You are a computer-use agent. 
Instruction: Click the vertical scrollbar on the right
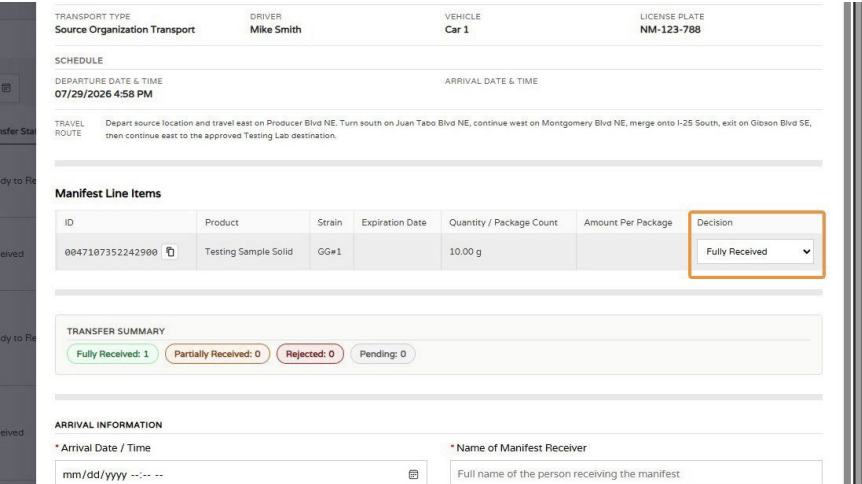coord(848,242)
